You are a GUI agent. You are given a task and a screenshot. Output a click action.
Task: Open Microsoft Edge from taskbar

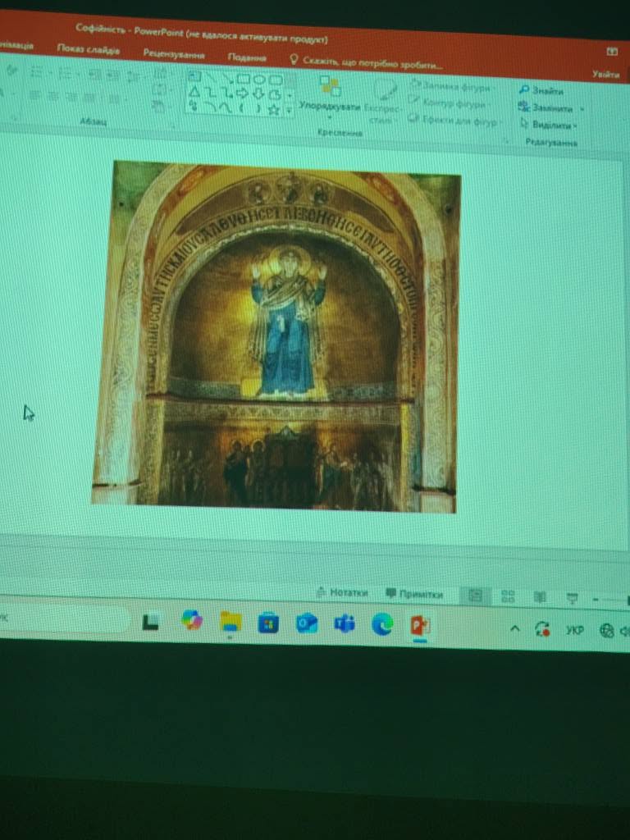382,624
